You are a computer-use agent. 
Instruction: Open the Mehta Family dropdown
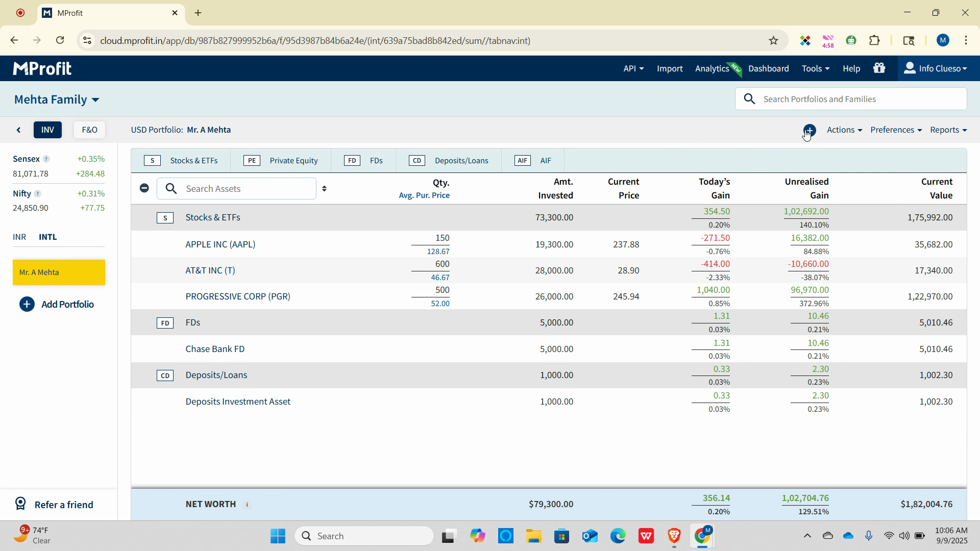point(57,99)
